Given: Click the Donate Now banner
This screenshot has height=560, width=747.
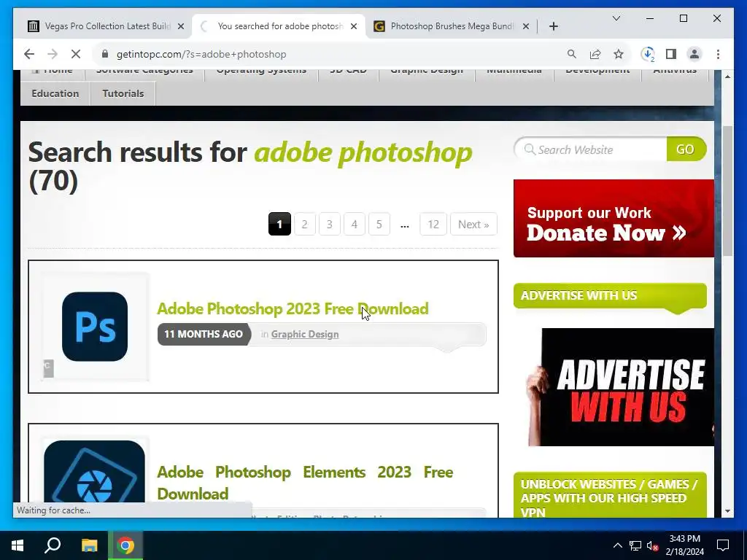Looking at the screenshot, I should click(x=614, y=218).
